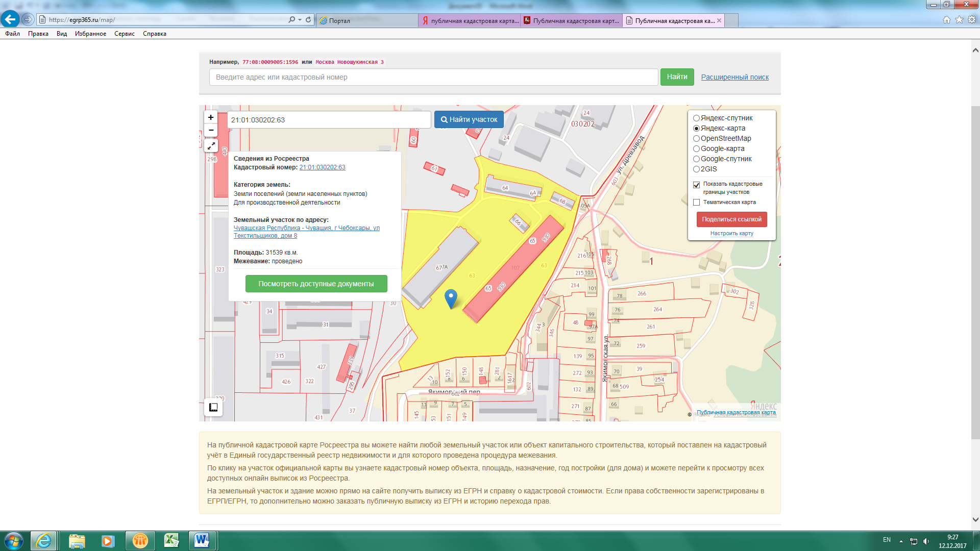Click Посмотреть доступные документы button
Image resolution: width=980 pixels, height=551 pixels.
316,284
